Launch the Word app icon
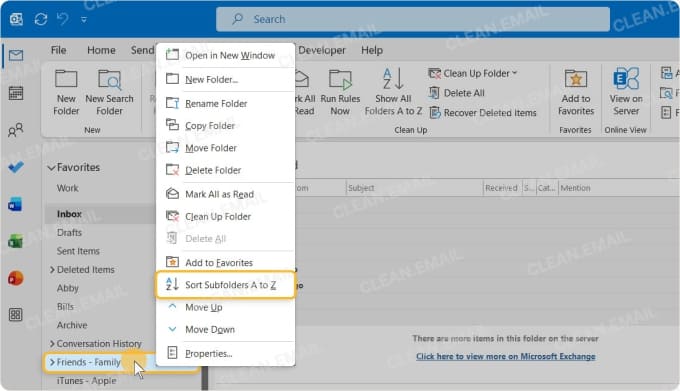 pos(16,204)
